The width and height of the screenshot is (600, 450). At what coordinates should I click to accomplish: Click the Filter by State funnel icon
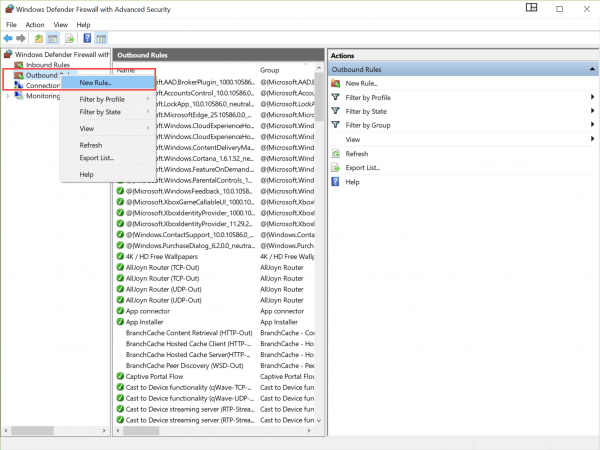click(336, 111)
